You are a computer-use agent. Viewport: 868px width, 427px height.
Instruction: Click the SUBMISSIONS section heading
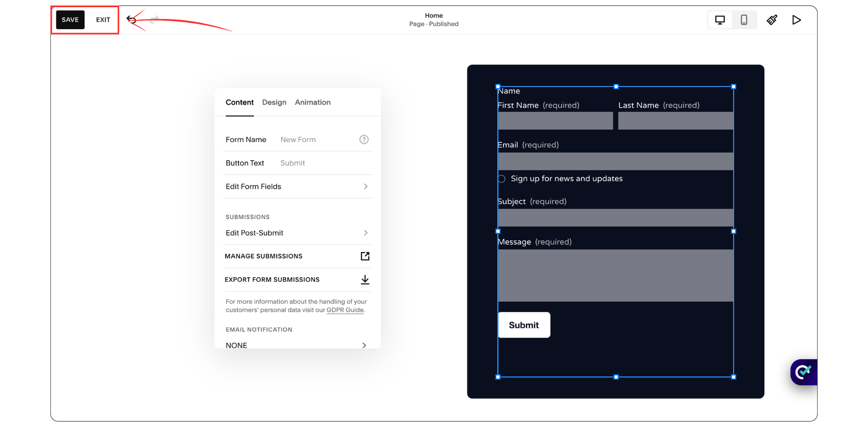pos(248,217)
